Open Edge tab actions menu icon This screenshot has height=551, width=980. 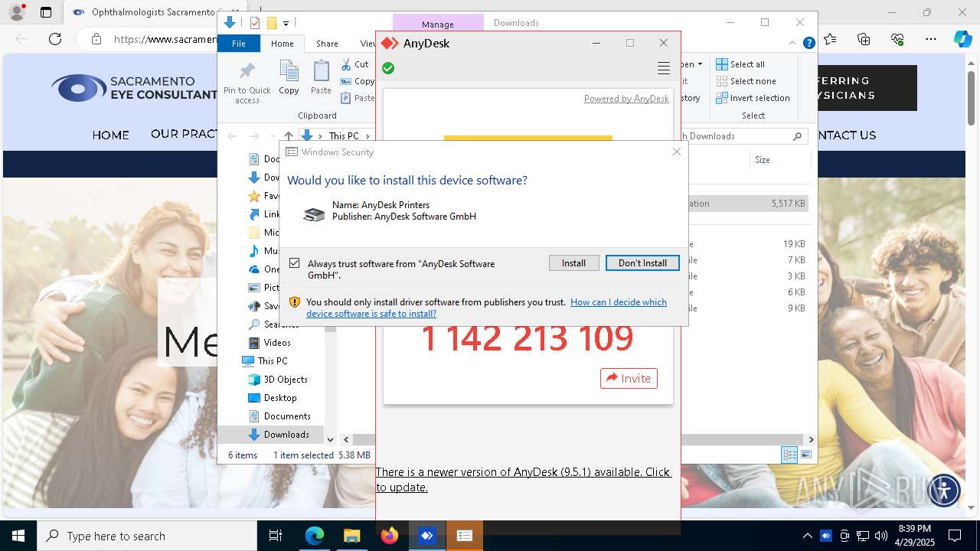pos(46,12)
